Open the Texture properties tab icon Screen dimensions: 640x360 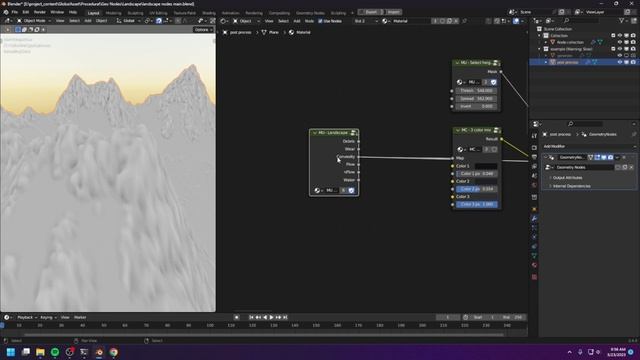(534, 277)
